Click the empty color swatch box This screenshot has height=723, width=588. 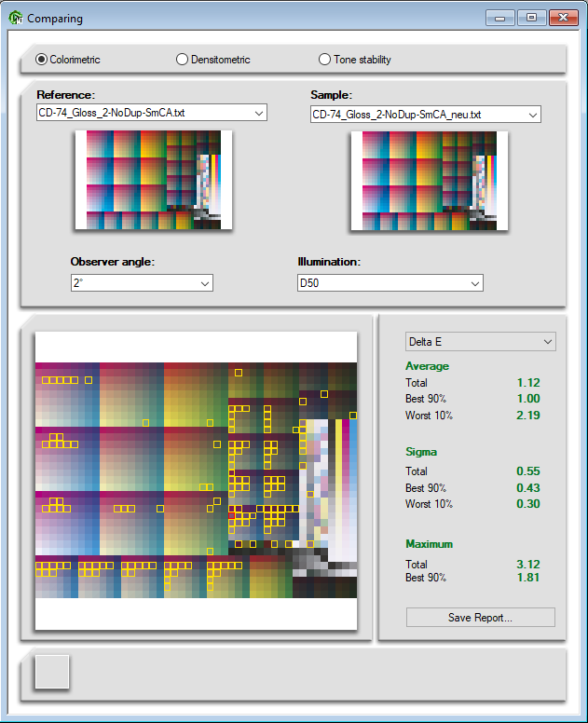[52, 672]
